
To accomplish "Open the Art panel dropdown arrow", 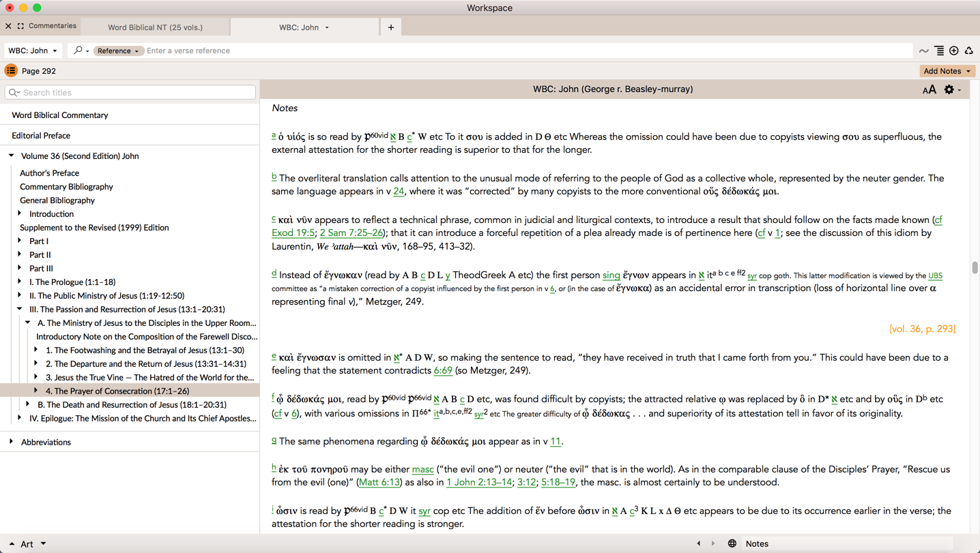I will click(x=43, y=543).
